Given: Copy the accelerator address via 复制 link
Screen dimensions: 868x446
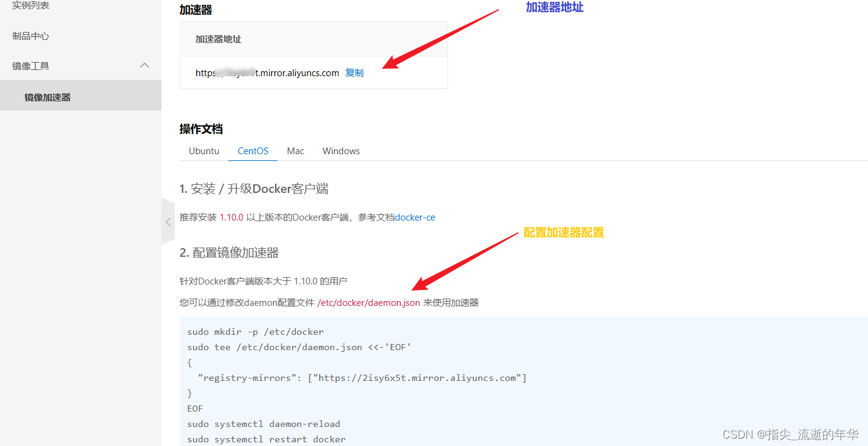Looking at the screenshot, I should pyautogui.click(x=354, y=73).
